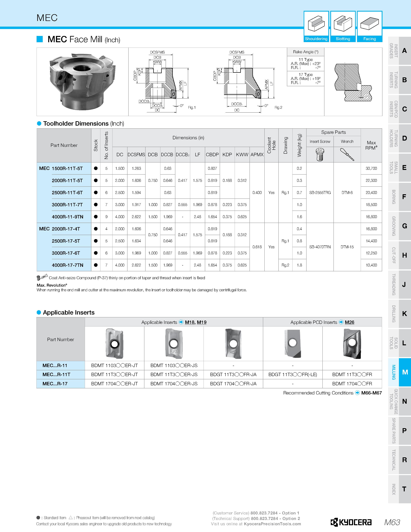The width and height of the screenshot is (411, 532).
Task: Select part number MEC 1500R-11T-5T
Action: (61, 168)
